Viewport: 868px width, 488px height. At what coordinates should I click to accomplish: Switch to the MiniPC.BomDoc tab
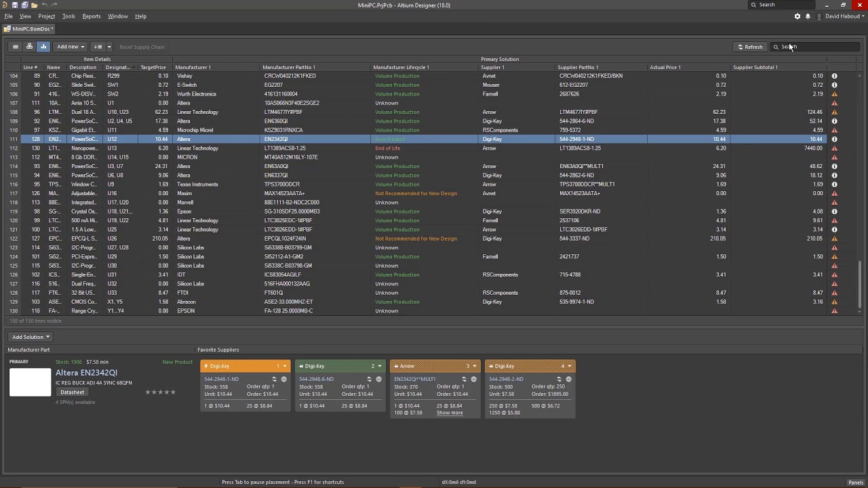point(29,29)
